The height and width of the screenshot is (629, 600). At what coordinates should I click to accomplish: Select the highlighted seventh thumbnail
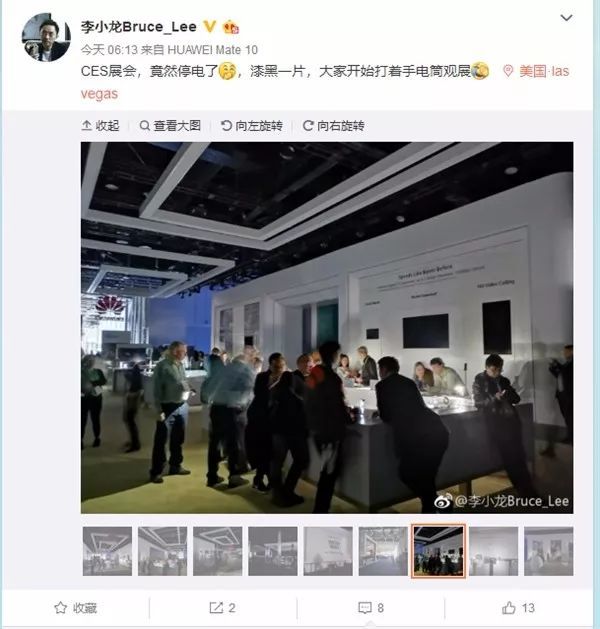click(x=438, y=551)
